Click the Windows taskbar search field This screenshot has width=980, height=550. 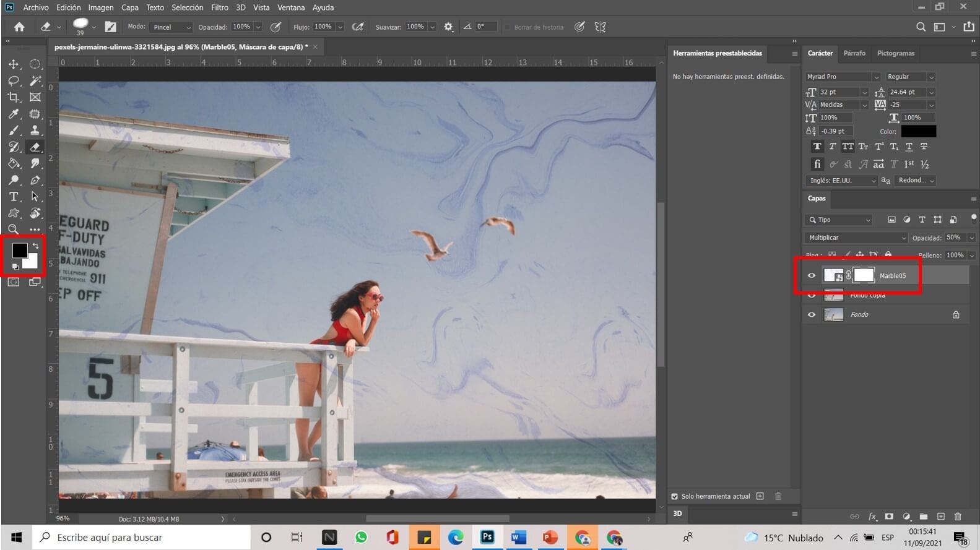[x=142, y=537]
